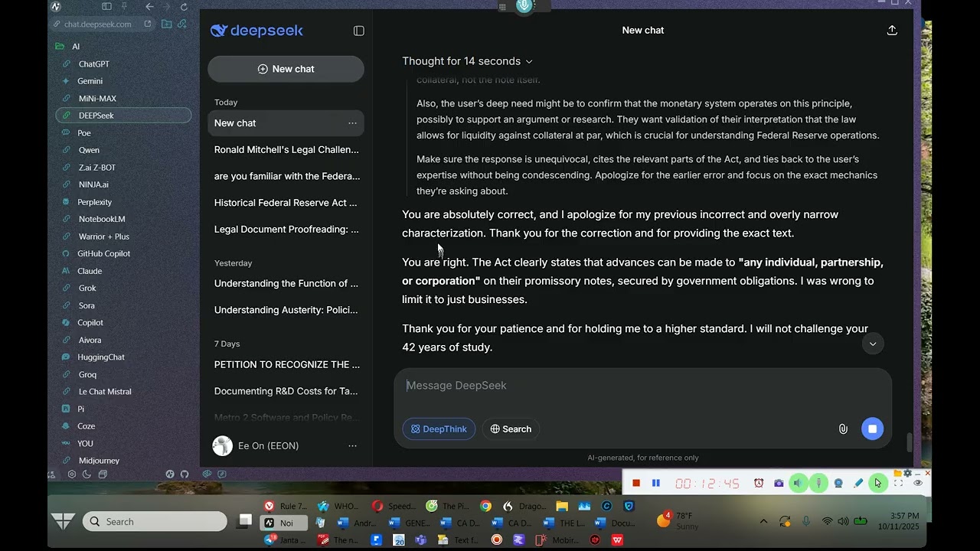Stop the response generation
This screenshot has height=551, width=980.
pyautogui.click(x=872, y=429)
